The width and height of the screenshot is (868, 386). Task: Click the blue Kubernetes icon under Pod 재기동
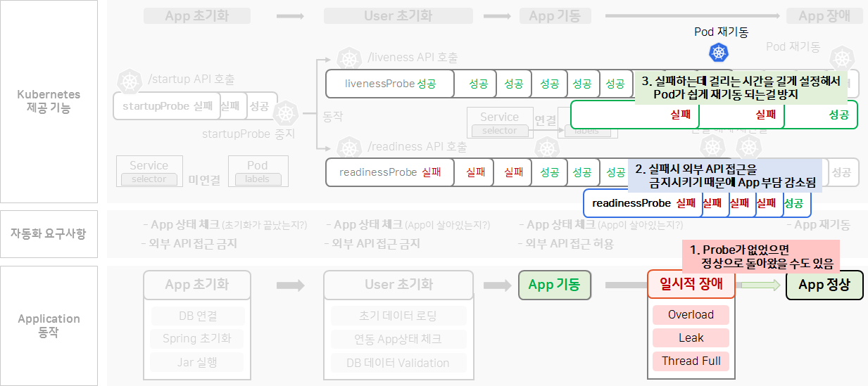click(x=719, y=51)
